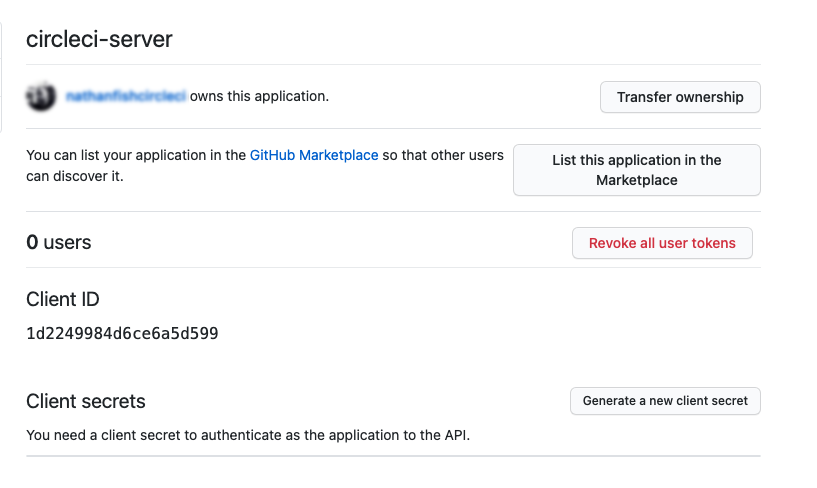Click the Client secrets heading
This screenshot has width=817, height=488.
[86, 401]
